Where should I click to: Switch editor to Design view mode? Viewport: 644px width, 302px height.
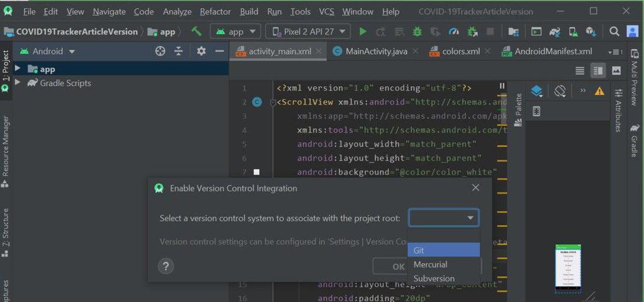click(x=616, y=70)
